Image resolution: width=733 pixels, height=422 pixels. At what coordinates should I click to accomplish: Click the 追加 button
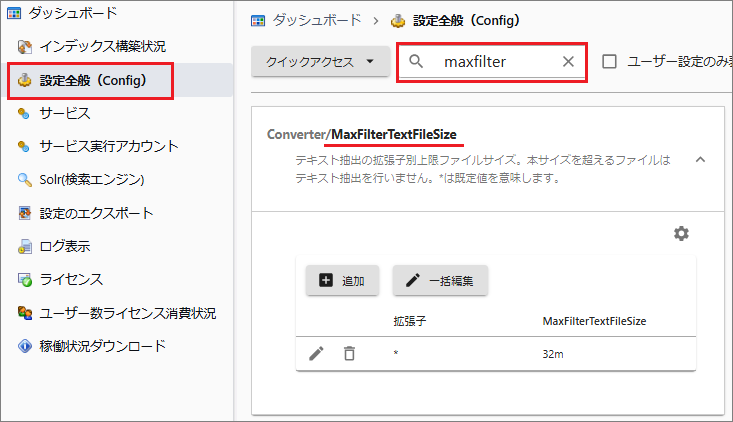pos(342,281)
